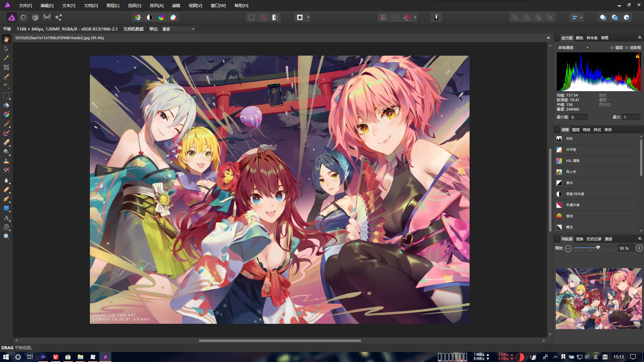Toggle the snapping magnet icon
This screenshot has height=362, width=644.
(x=407, y=17)
